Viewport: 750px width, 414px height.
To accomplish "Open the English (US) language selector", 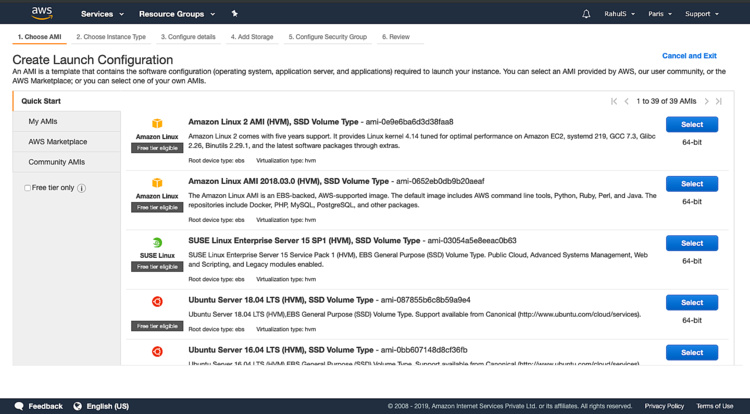I will tap(102, 406).
